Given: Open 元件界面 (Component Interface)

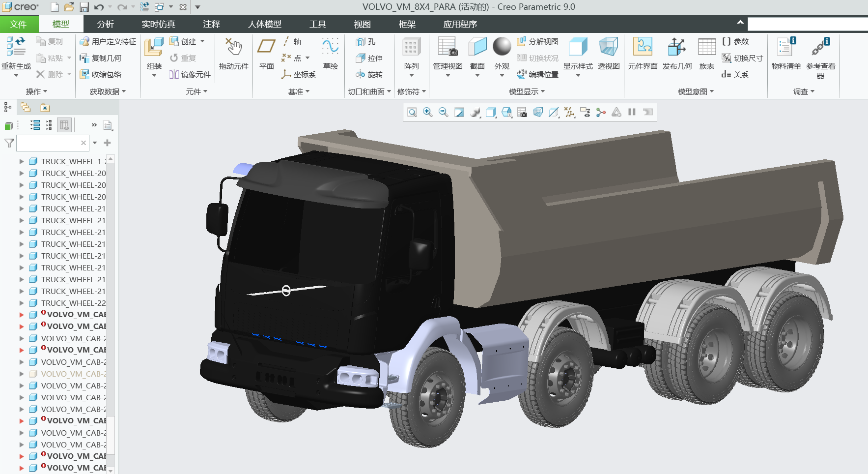Looking at the screenshot, I should pos(643,53).
